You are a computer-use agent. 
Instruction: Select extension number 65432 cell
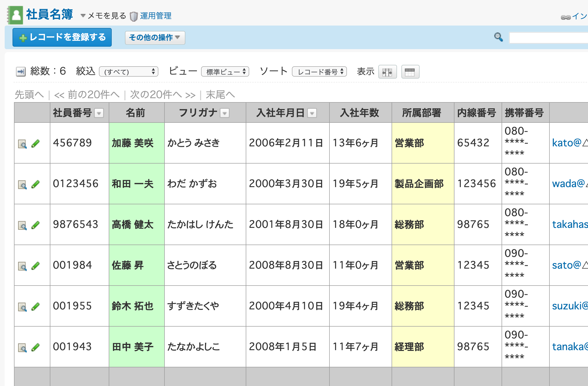click(x=478, y=143)
